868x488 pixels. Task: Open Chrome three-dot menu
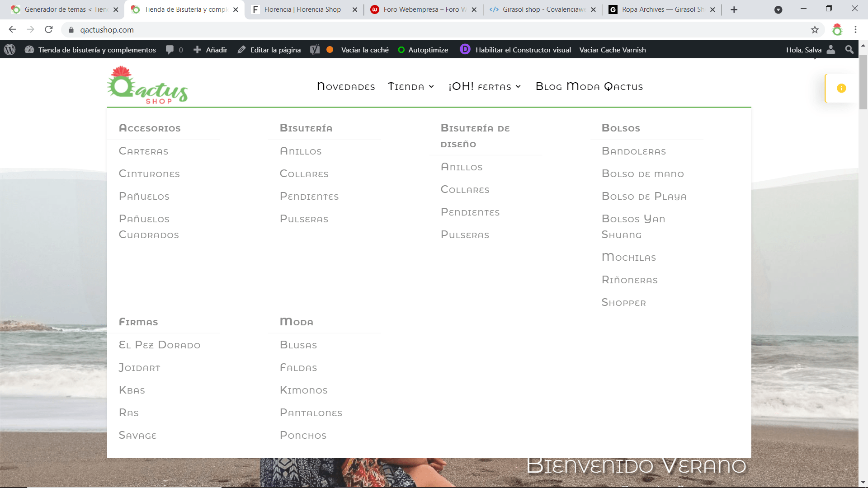(x=855, y=30)
